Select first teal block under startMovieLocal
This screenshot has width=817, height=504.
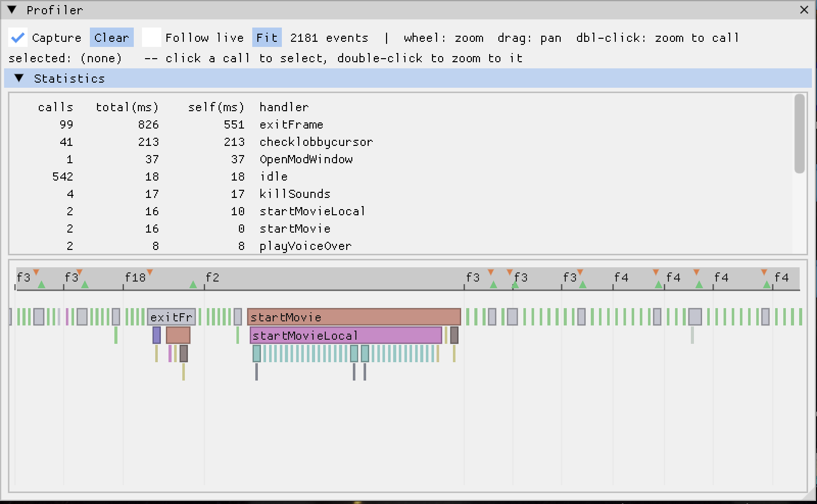click(x=257, y=354)
